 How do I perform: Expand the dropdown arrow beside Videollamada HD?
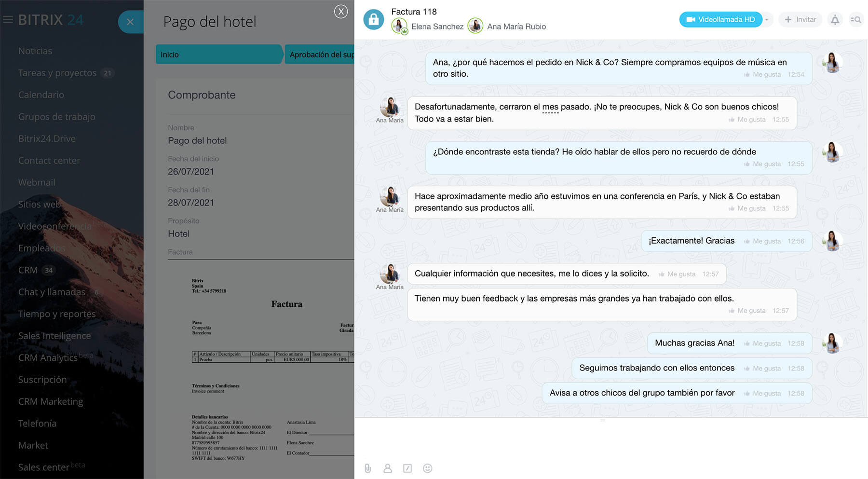point(767,20)
